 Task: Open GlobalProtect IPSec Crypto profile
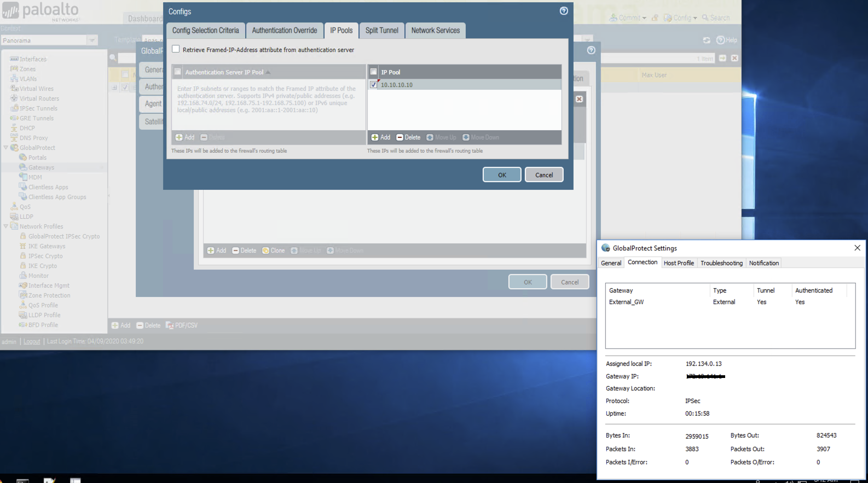pos(64,236)
